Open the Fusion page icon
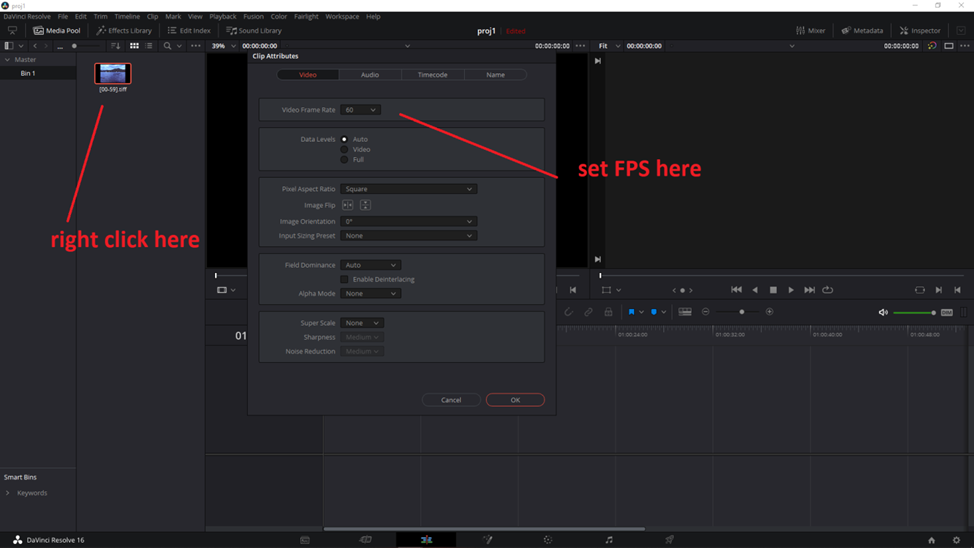Viewport: 974px width, 548px height. (488, 540)
